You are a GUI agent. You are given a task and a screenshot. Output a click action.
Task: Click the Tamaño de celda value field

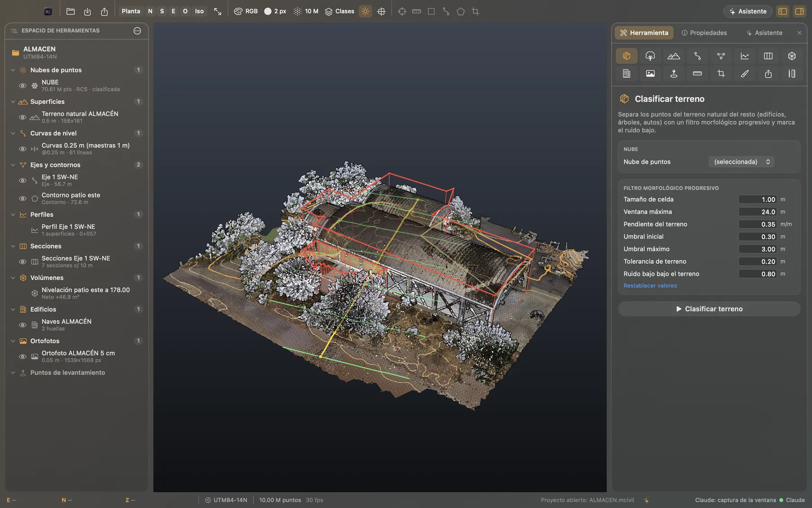757,200
